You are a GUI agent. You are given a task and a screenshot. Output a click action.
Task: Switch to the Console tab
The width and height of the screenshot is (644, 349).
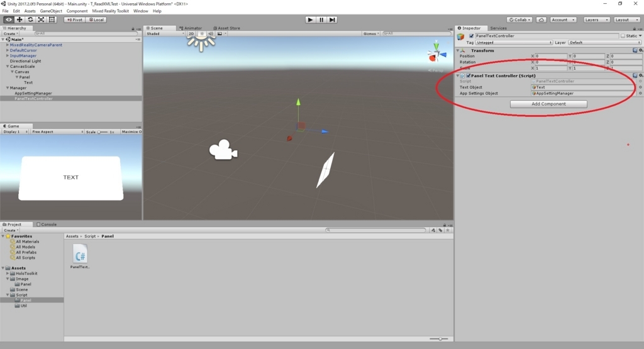pyautogui.click(x=47, y=224)
